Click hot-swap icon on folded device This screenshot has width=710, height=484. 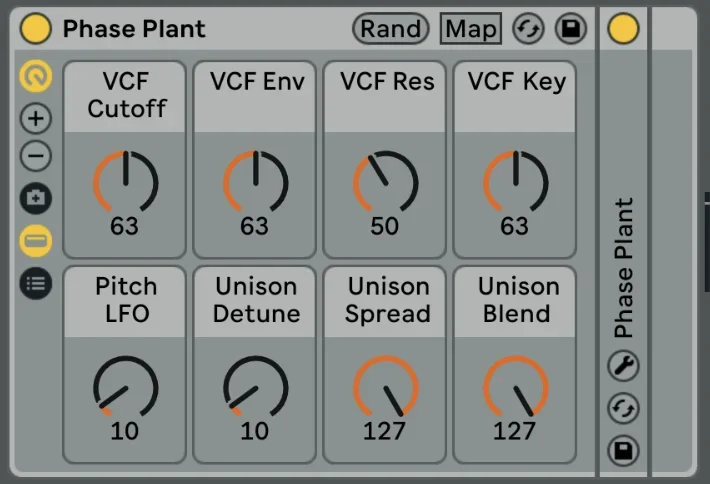click(x=623, y=408)
